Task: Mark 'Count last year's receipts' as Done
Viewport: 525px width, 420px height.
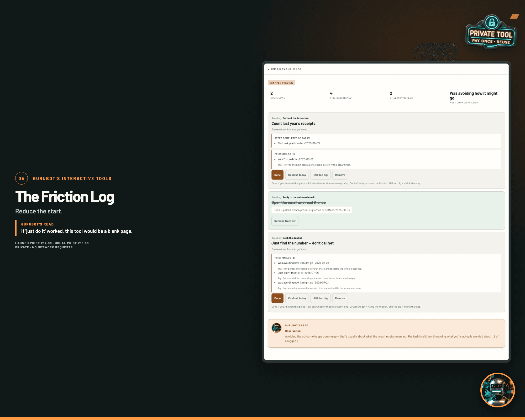Action: 277,175
